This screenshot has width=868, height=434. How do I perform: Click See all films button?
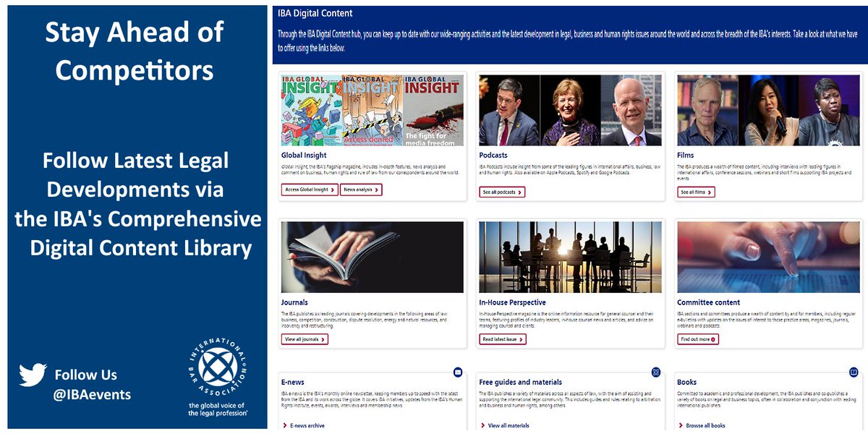(x=696, y=192)
